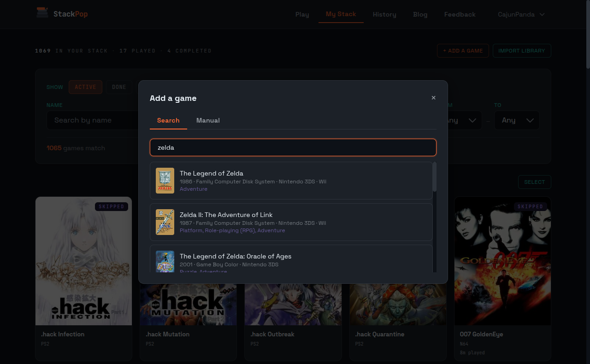This screenshot has width=590, height=364.
Task: Click the StackPop logo icon
Action: click(42, 13)
